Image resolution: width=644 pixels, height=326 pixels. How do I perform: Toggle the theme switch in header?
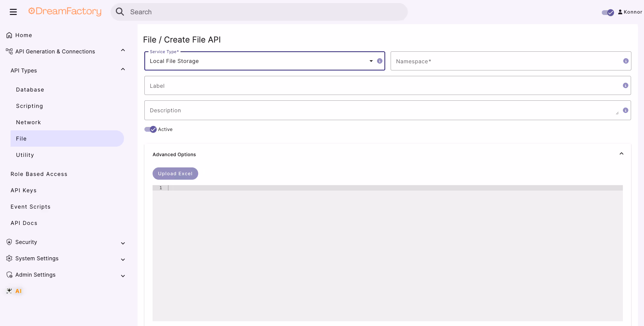click(x=608, y=13)
